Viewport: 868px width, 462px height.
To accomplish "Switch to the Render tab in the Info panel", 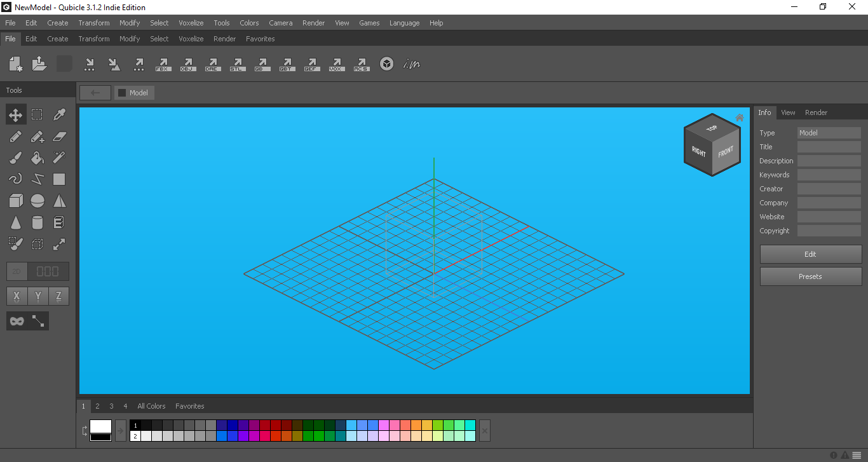I will (816, 112).
